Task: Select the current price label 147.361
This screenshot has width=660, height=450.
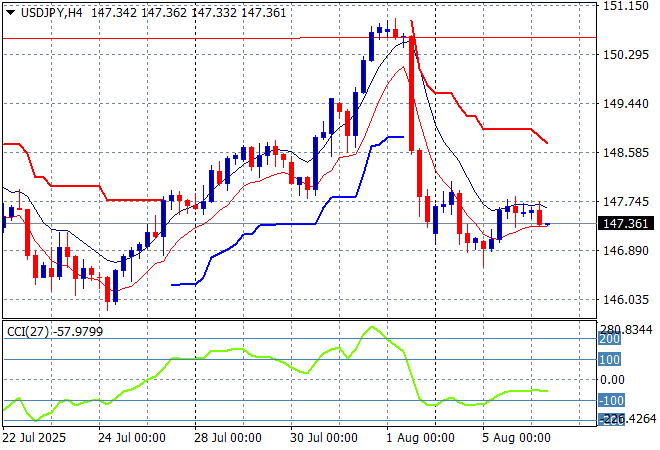Action: click(x=626, y=224)
